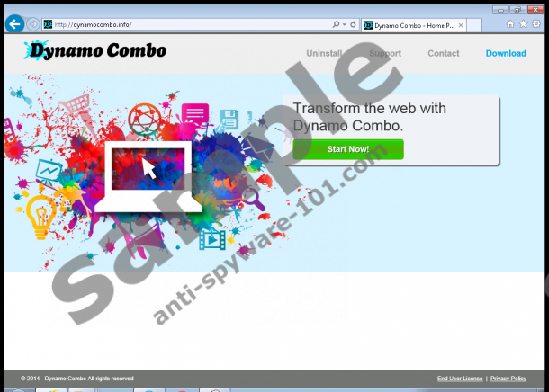549x392 pixels.
Task: Click the browser Forward arrow button
Action: (33, 24)
